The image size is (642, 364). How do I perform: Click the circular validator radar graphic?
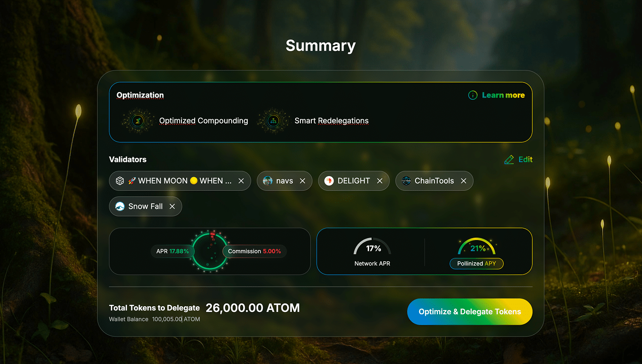pyautogui.click(x=209, y=251)
